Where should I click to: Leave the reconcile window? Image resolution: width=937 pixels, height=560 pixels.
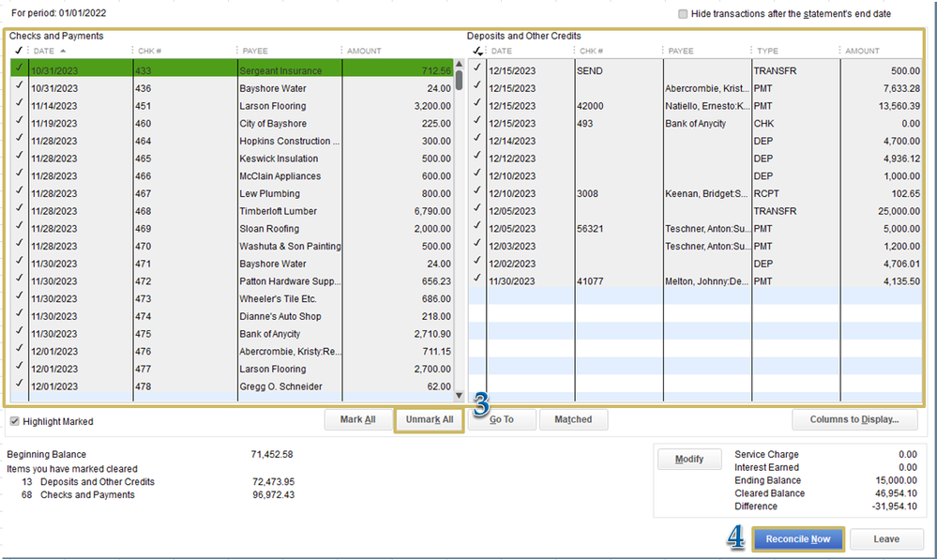pos(886,539)
